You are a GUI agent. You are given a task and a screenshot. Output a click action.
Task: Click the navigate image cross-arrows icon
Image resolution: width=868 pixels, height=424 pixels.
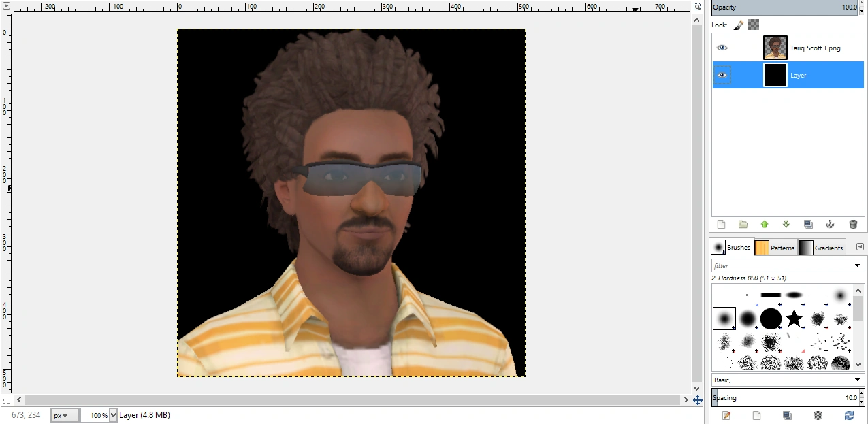[x=698, y=400]
